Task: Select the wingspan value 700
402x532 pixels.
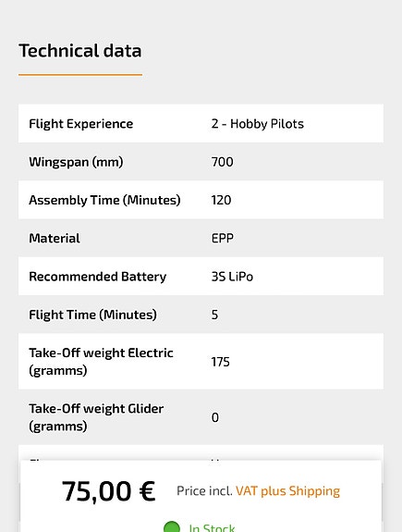Action: [x=223, y=162]
